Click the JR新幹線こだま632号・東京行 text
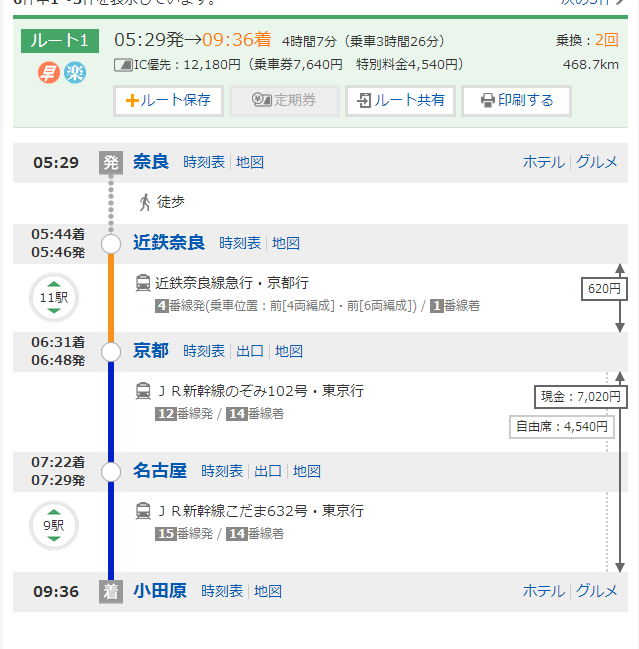639x649 pixels. [x=261, y=511]
